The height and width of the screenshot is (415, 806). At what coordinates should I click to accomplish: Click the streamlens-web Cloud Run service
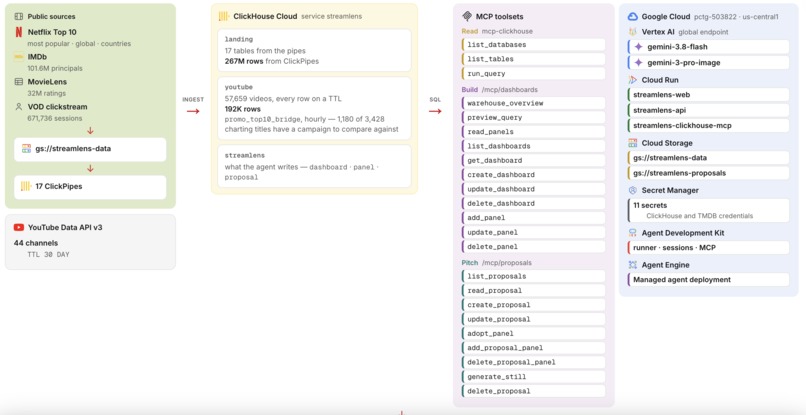pos(708,95)
